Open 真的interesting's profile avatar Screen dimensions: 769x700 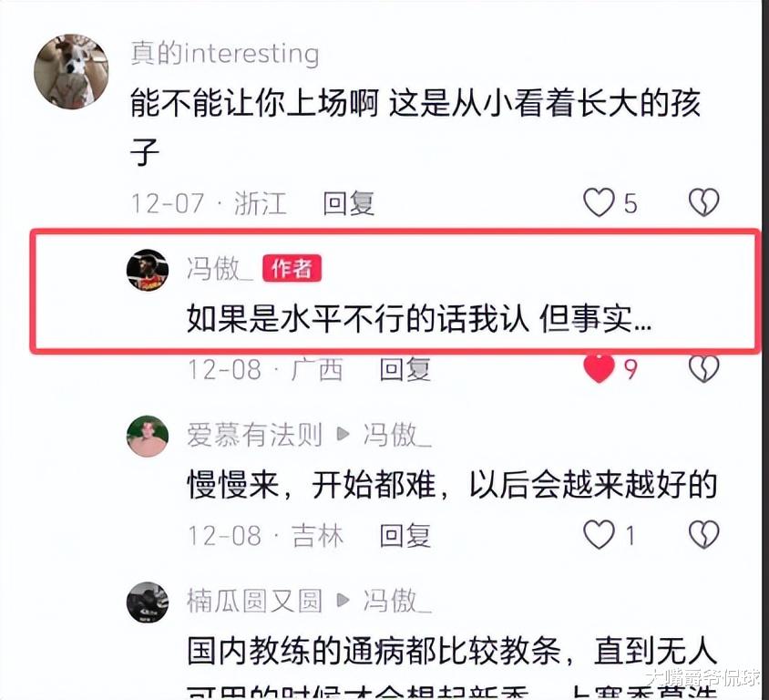(71, 72)
